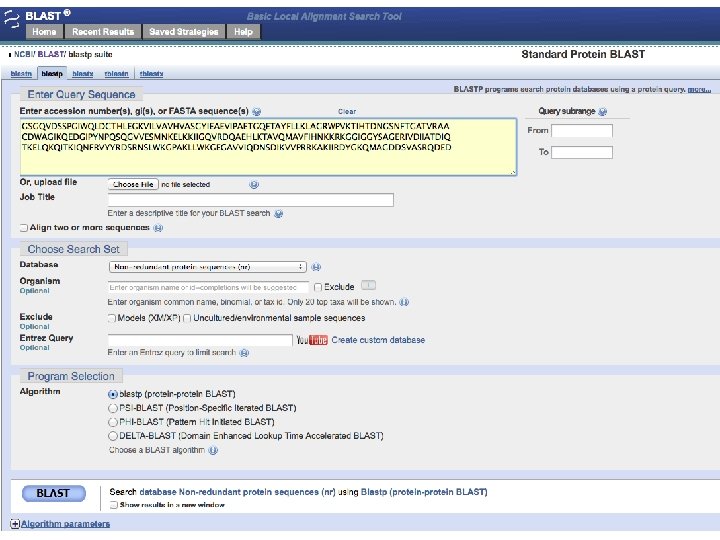Open help icon next to Query subrange
The image size is (720, 540).
pos(603,112)
